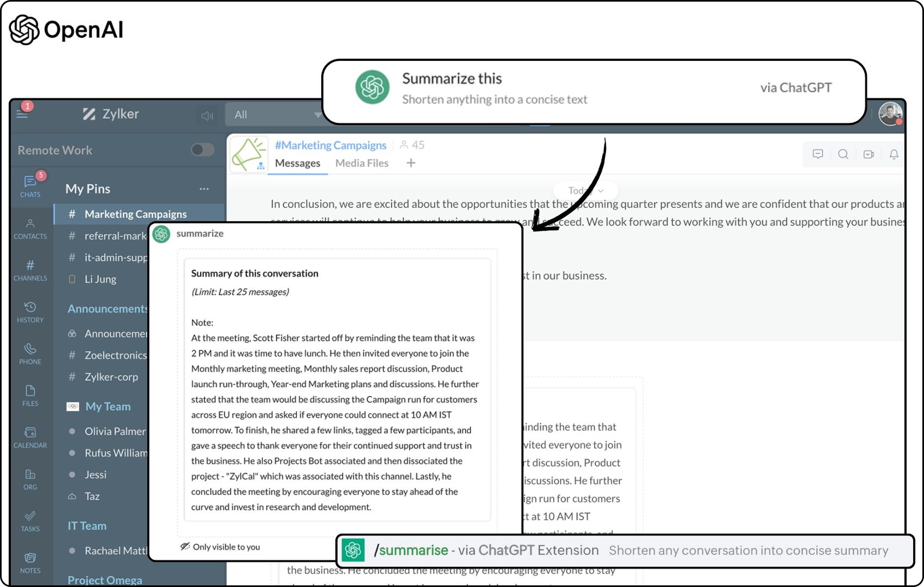Screen dimensions: 924x587
Task: Open the #Marketing Campaigns channel link
Action: [330, 145]
